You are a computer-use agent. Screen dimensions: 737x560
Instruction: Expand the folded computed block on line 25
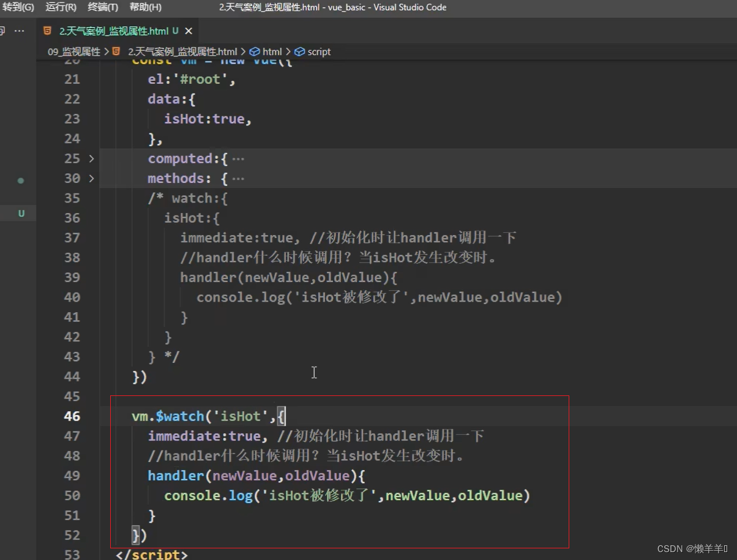click(91, 159)
